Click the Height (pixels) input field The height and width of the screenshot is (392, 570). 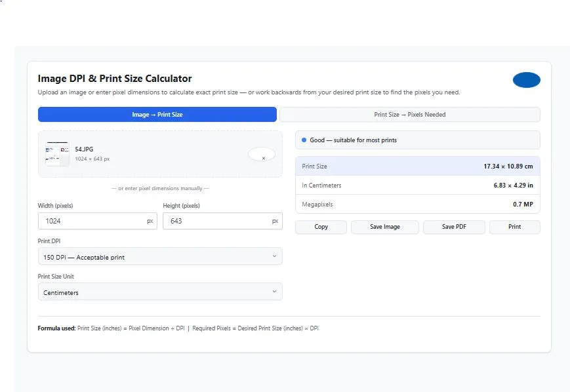coord(222,221)
